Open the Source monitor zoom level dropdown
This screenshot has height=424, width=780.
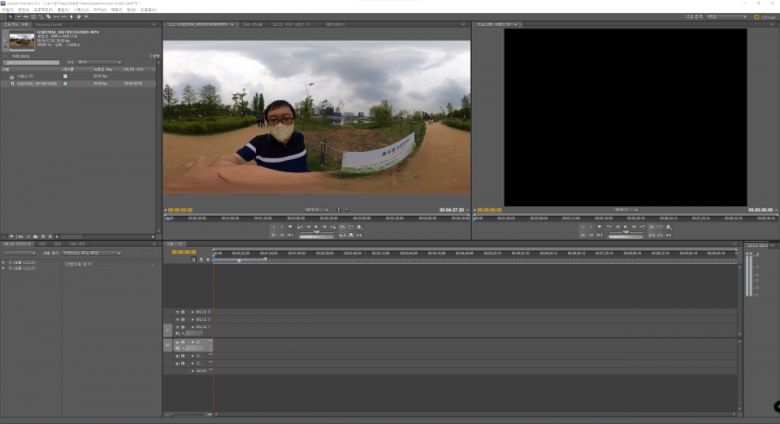tap(317, 210)
